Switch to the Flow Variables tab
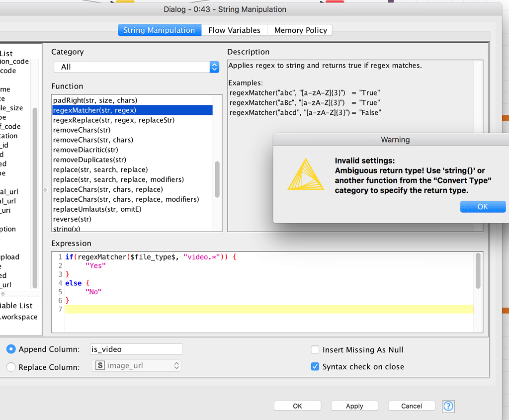The image size is (509, 420). (235, 30)
